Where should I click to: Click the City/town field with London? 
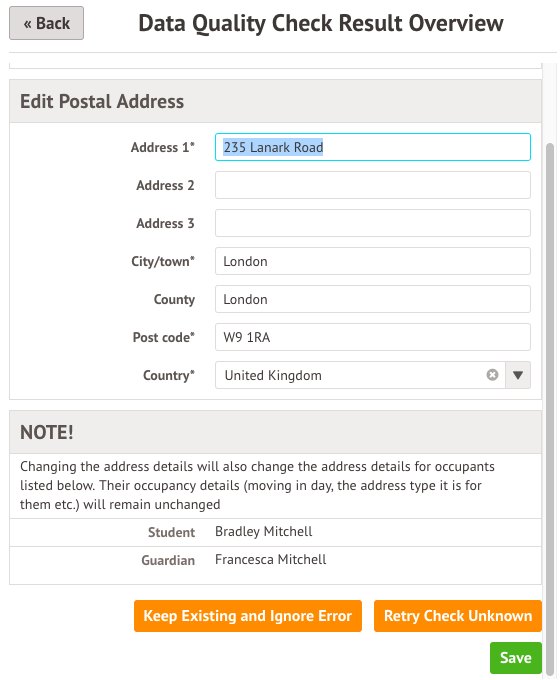[373, 261]
